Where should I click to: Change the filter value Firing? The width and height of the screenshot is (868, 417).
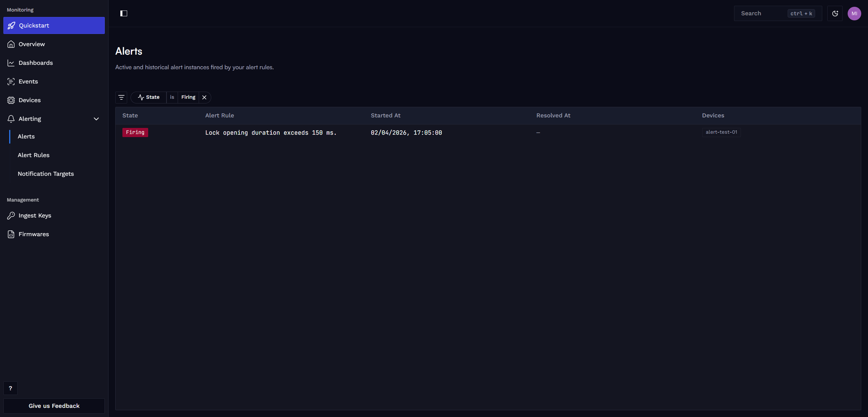188,97
